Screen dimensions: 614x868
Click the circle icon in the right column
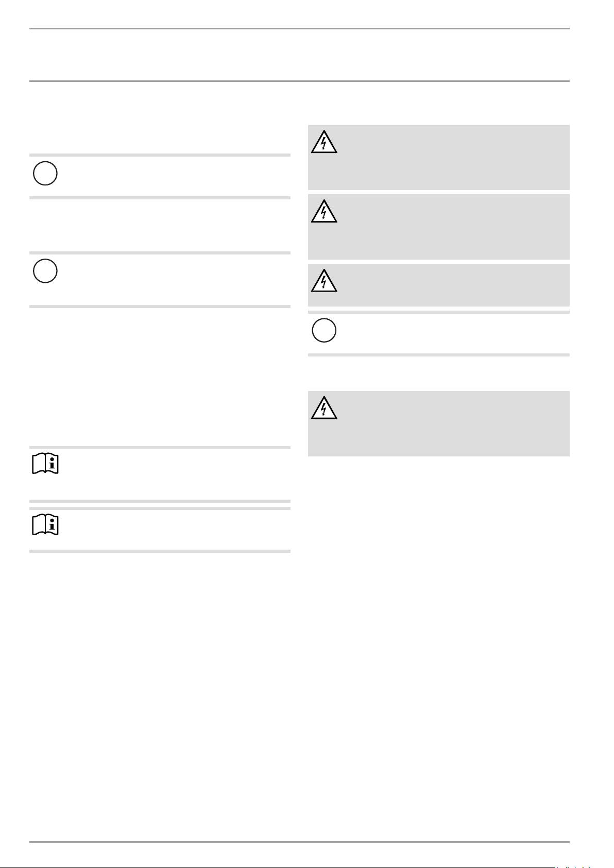[324, 330]
